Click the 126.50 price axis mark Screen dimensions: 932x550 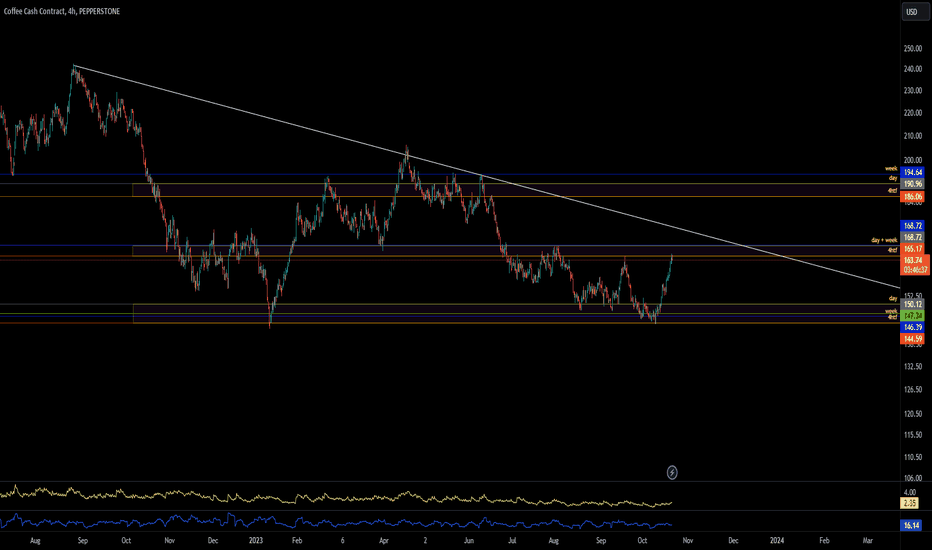pos(912,389)
